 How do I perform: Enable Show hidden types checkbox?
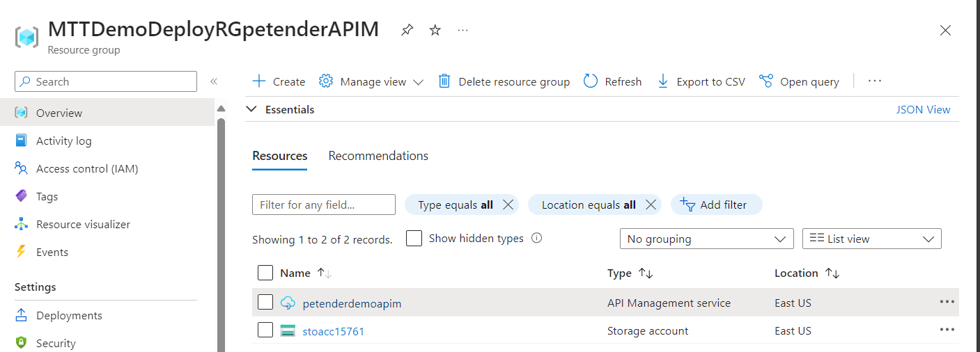tap(414, 239)
